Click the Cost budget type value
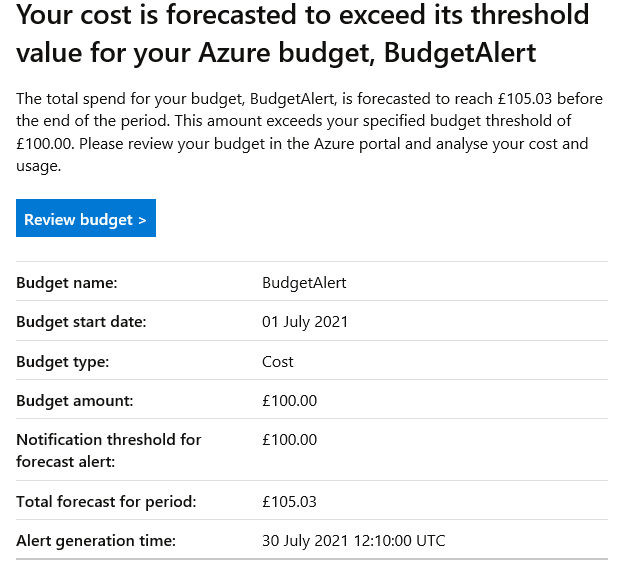The width and height of the screenshot is (623, 573). point(278,362)
